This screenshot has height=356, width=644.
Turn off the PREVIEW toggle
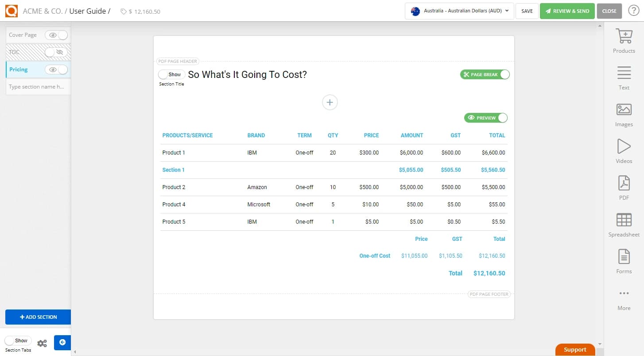click(x=504, y=118)
